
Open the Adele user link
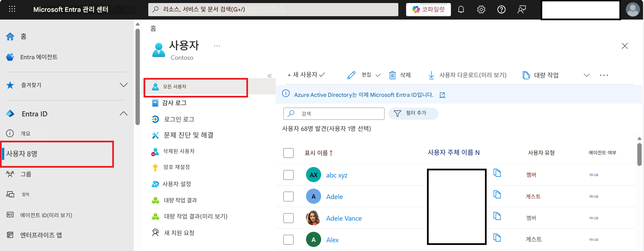pos(334,197)
